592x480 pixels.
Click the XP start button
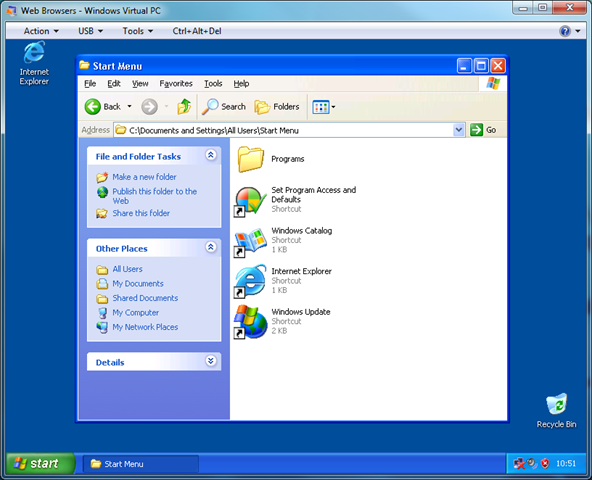coord(40,463)
